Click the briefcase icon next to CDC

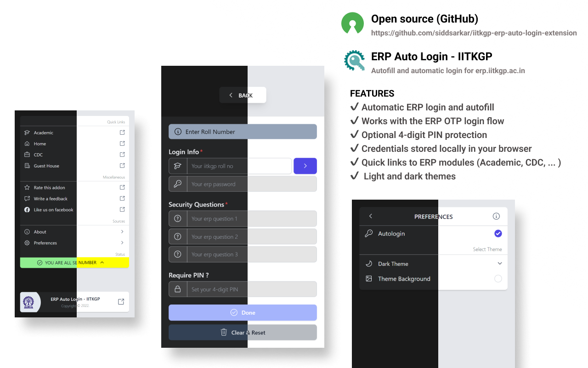(27, 155)
